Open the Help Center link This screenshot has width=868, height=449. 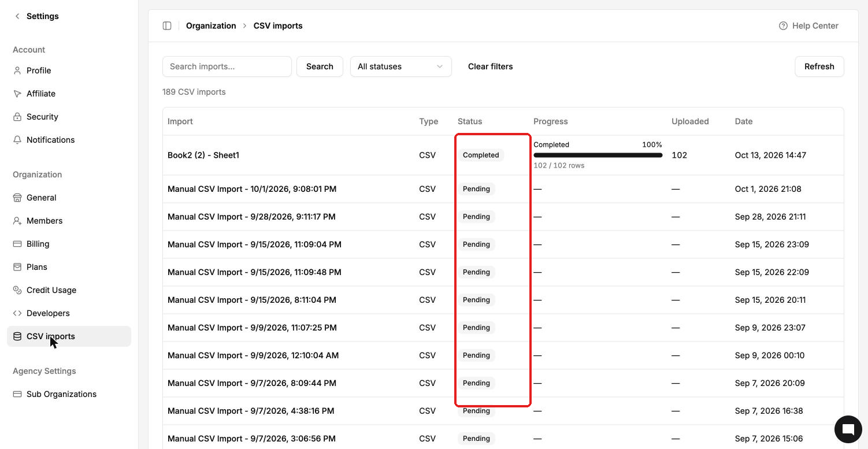click(808, 25)
